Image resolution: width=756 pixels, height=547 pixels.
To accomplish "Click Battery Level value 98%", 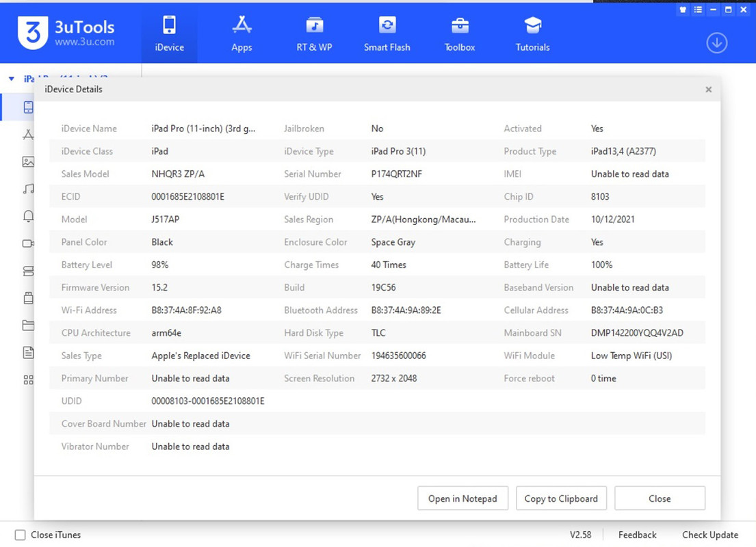I will (159, 265).
